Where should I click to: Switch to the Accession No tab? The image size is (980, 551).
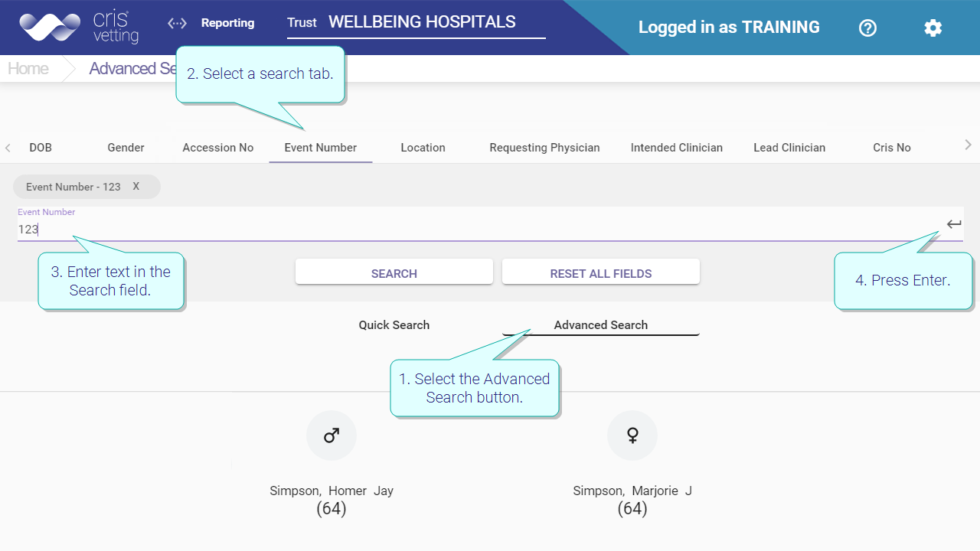click(x=218, y=148)
